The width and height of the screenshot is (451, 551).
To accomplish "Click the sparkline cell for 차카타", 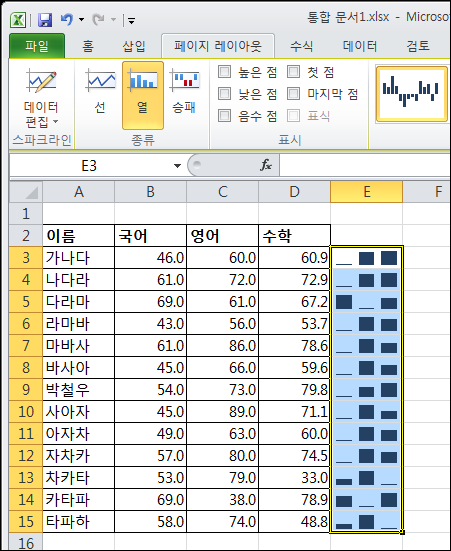I will [366, 477].
